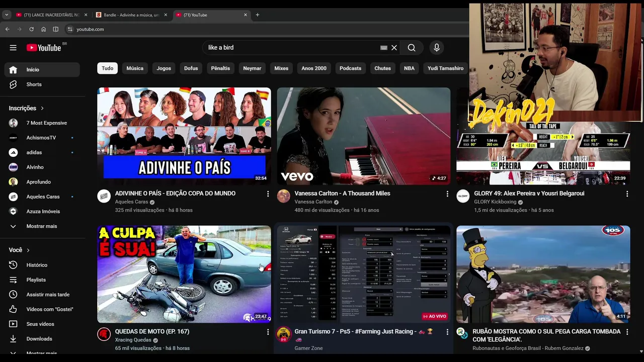Open Playlists in sidebar
Screen dimensions: 644x362
[x=42, y=280]
